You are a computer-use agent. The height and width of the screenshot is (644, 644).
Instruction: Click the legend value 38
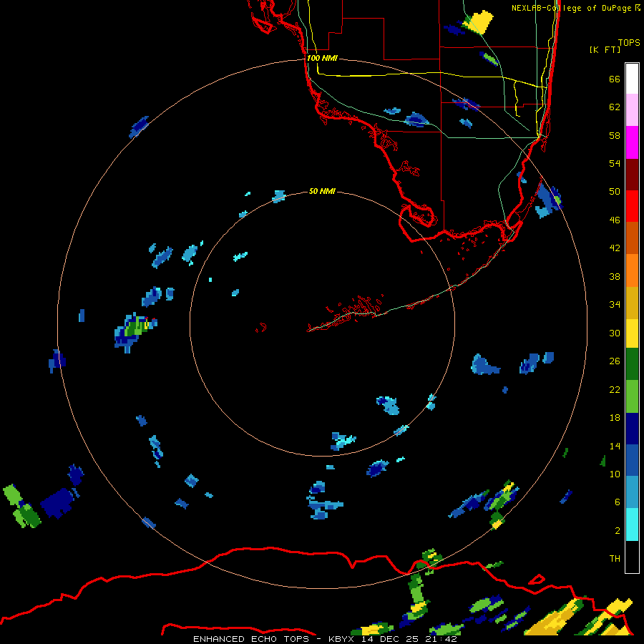click(615, 277)
